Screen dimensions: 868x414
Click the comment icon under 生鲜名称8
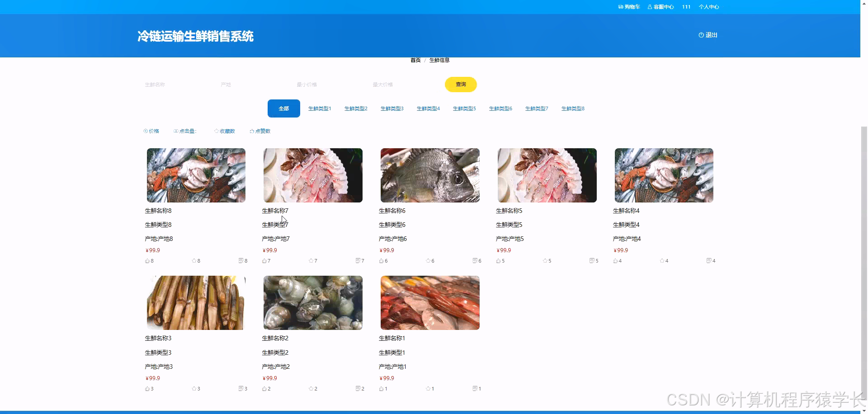point(241,261)
